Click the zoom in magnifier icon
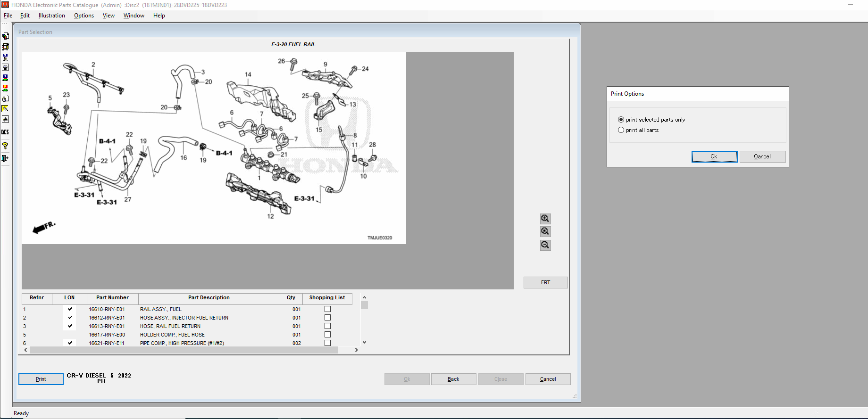This screenshot has width=868, height=419. pyautogui.click(x=545, y=219)
